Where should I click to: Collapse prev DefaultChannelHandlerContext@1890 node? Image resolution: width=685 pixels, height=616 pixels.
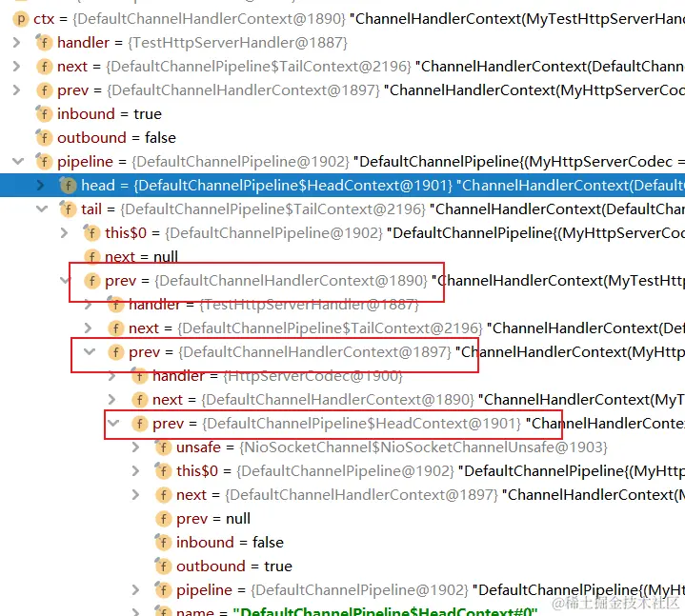coord(65,281)
